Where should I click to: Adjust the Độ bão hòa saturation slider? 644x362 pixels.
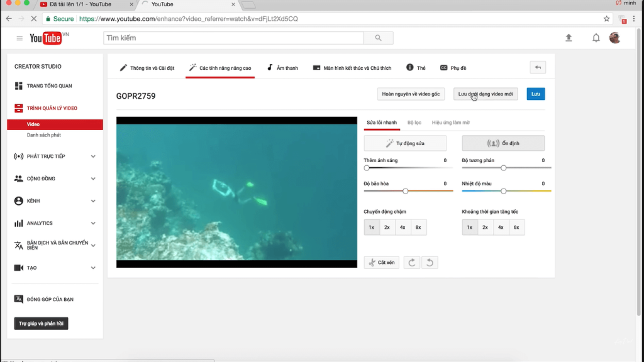[406, 190]
